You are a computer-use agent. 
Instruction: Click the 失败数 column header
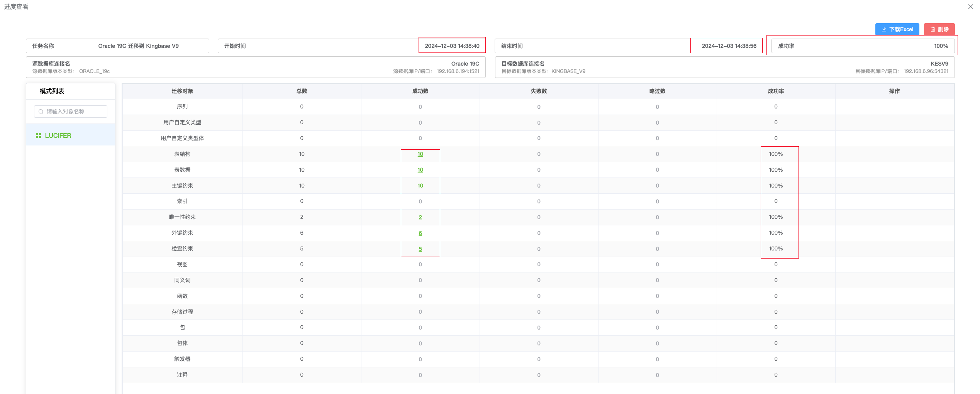click(539, 91)
